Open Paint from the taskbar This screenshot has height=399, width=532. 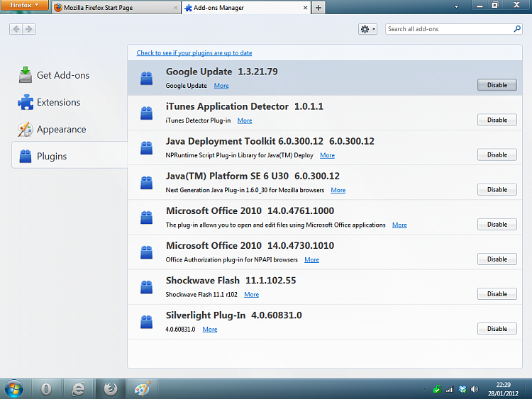coord(143,389)
